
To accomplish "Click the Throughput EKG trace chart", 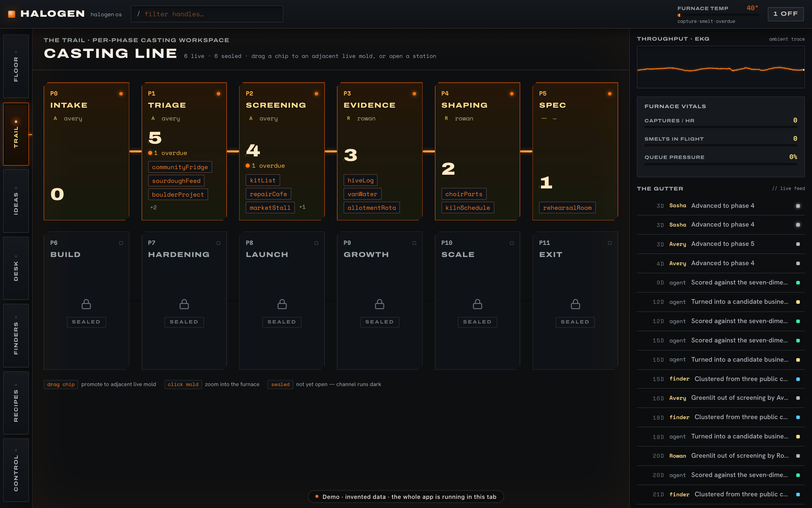I will coord(721,67).
